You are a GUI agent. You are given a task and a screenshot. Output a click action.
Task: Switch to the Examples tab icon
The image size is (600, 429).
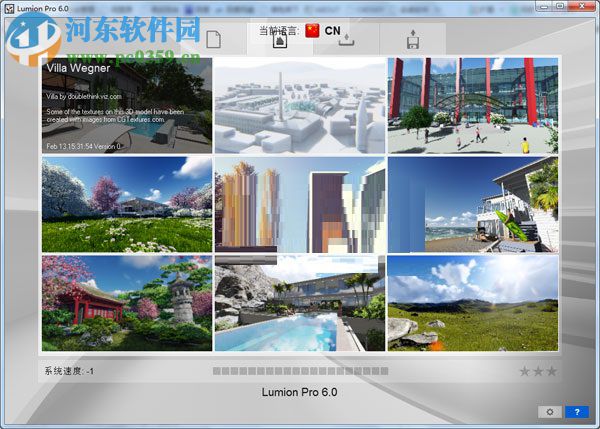280,39
